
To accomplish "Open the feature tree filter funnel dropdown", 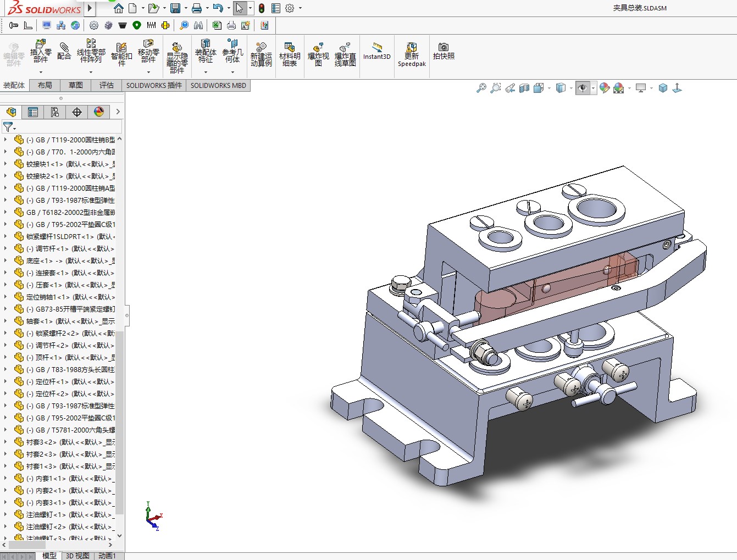I will point(9,127).
